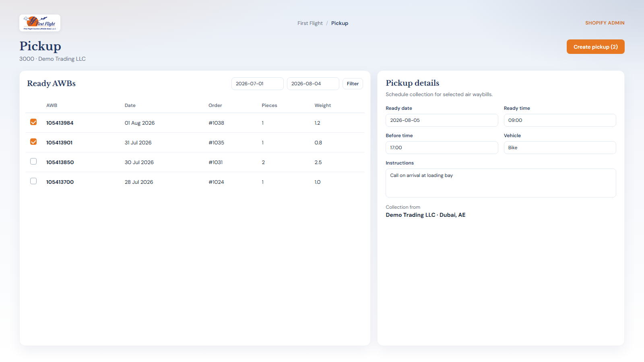644x362 pixels.
Task: Click the date 01 Aug 2026
Action: [x=140, y=123]
